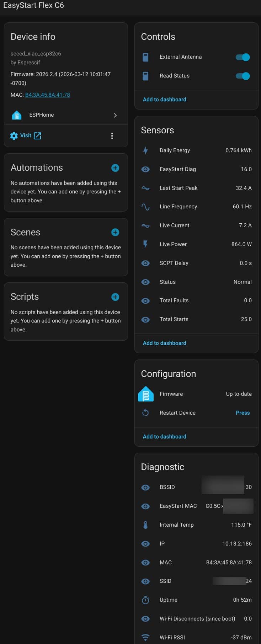Click the Live Power flash icon

tap(145, 244)
